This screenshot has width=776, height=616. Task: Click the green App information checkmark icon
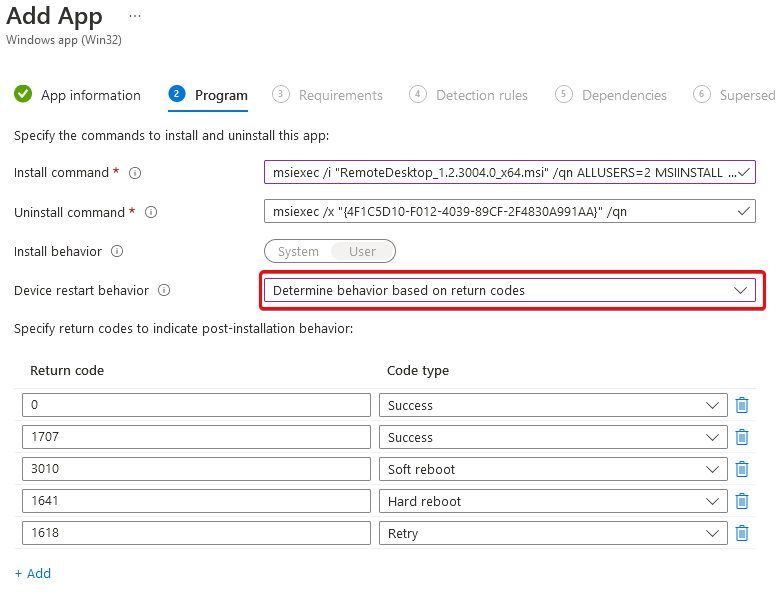23,94
